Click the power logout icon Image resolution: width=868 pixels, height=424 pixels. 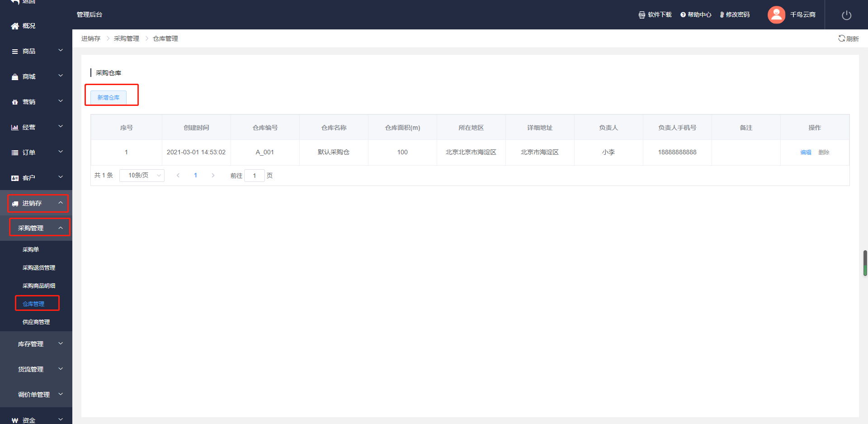tap(846, 15)
